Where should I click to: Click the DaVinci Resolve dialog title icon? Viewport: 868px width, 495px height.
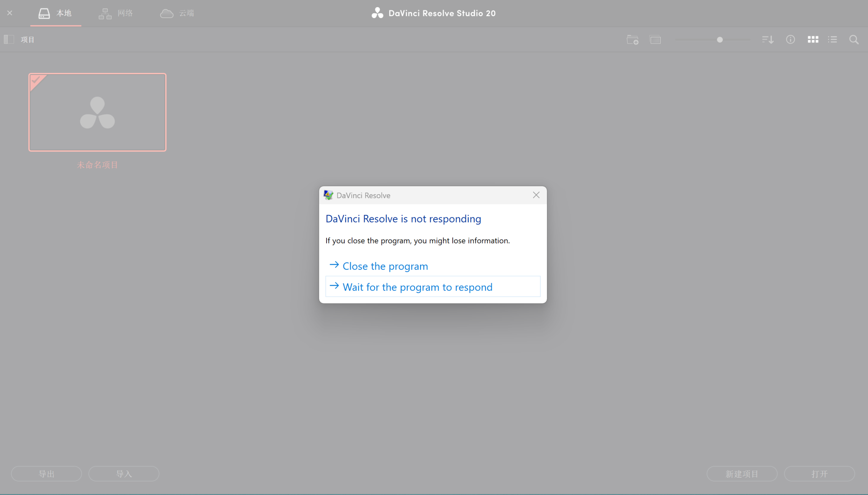point(328,195)
